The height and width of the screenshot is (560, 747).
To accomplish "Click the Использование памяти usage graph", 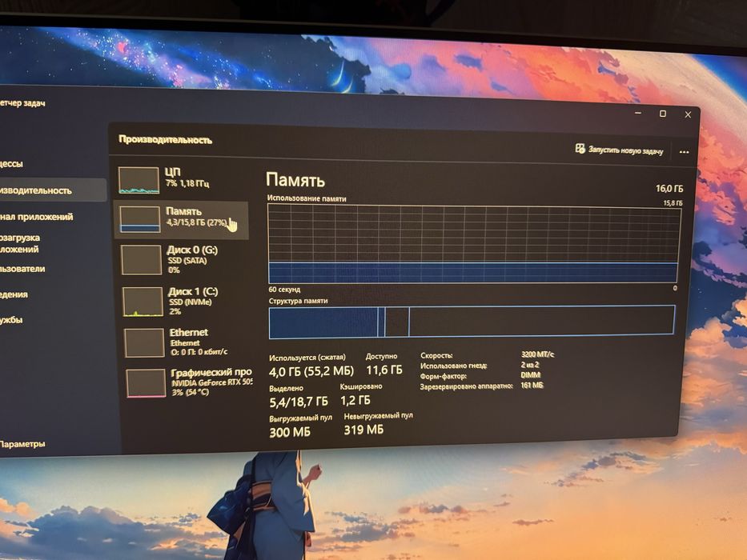I will [473, 243].
